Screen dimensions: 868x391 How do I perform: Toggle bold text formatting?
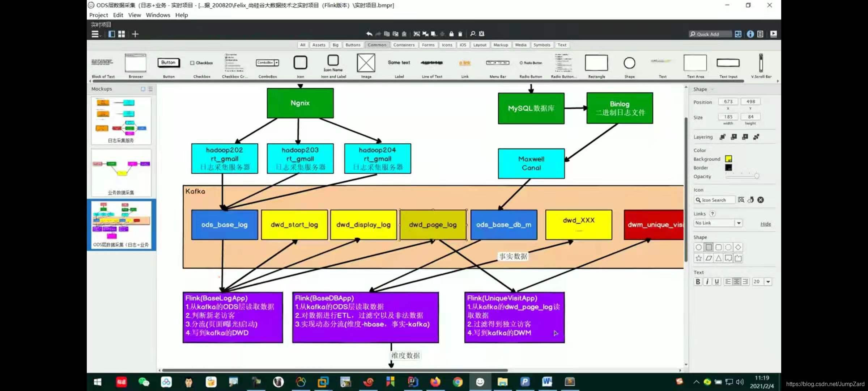pyautogui.click(x=698, y=282)
